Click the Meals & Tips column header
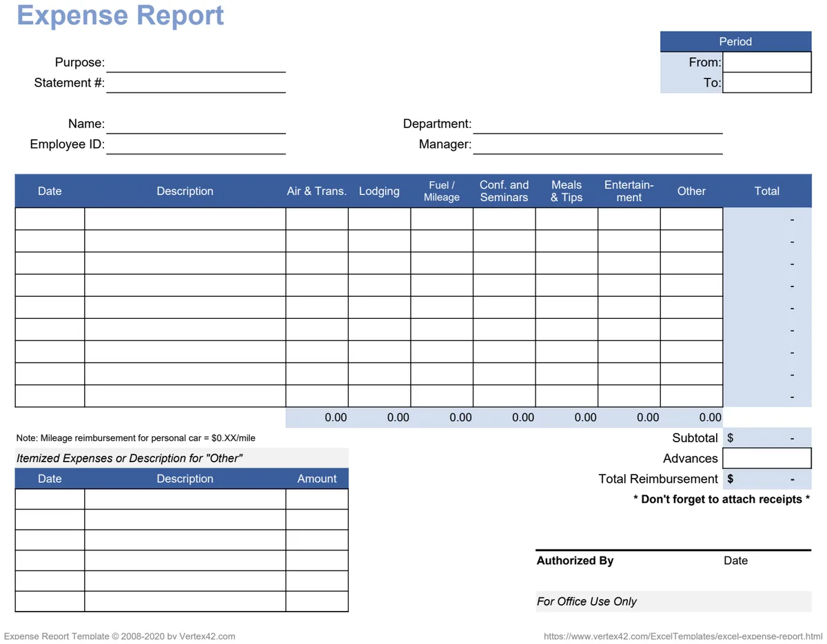Viewport: 827px width, 644px height. (566, 191)
